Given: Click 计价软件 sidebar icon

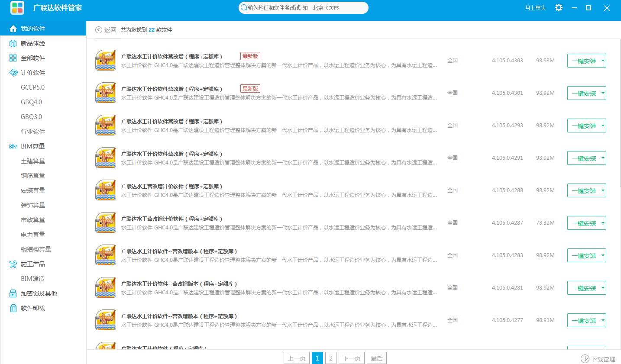Looking at the screenshot, I should (x=13, y=73).
